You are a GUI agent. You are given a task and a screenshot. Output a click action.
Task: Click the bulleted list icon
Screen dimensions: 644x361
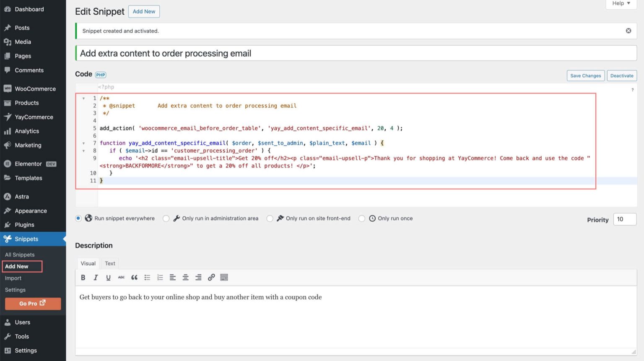pos(147,277)
